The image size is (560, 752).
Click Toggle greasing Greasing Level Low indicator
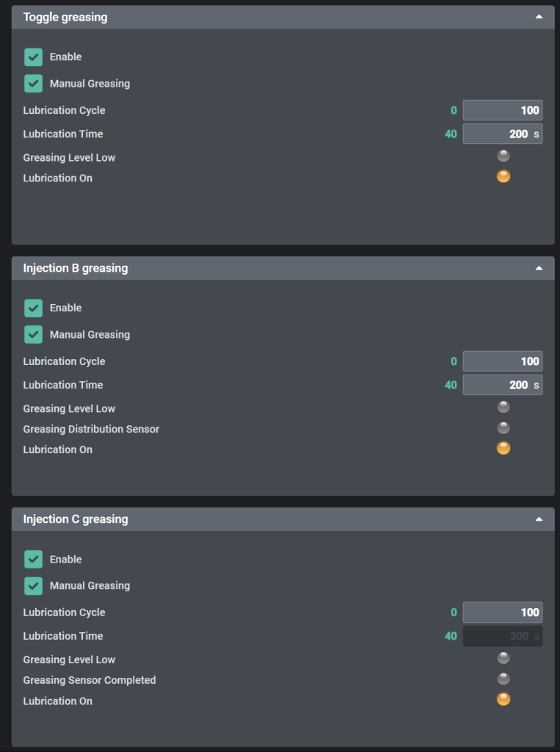click(x=503, y=156)
